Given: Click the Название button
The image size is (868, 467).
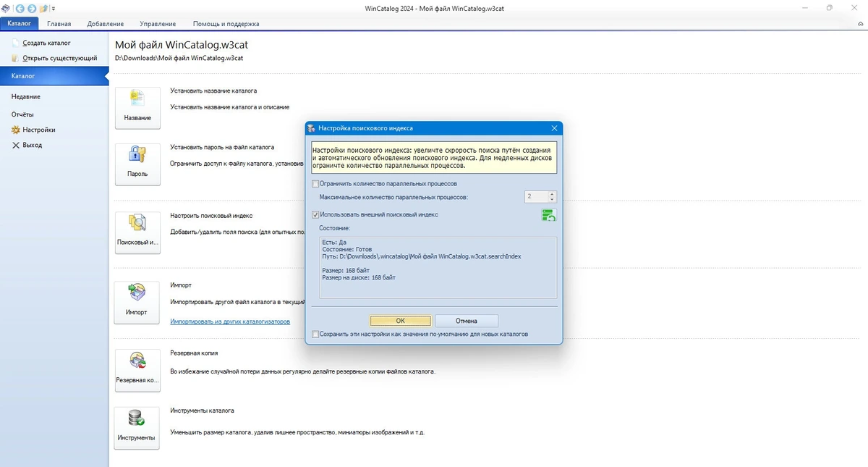Looking at the screenshot, I should pos(137,108).
